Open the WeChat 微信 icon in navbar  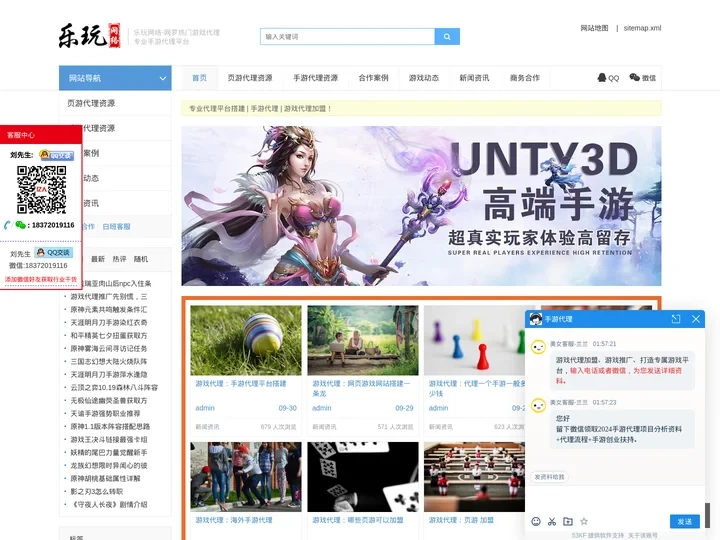[x=642, y=78]
